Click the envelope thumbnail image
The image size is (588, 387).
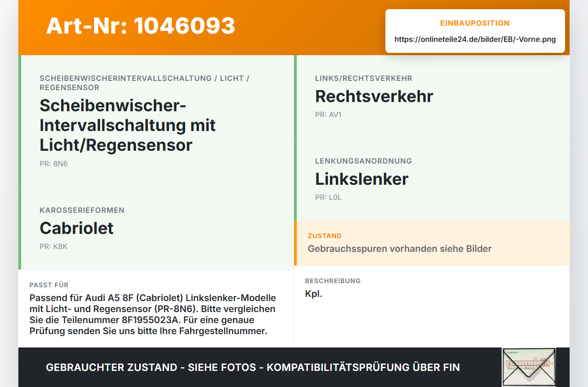529,367
